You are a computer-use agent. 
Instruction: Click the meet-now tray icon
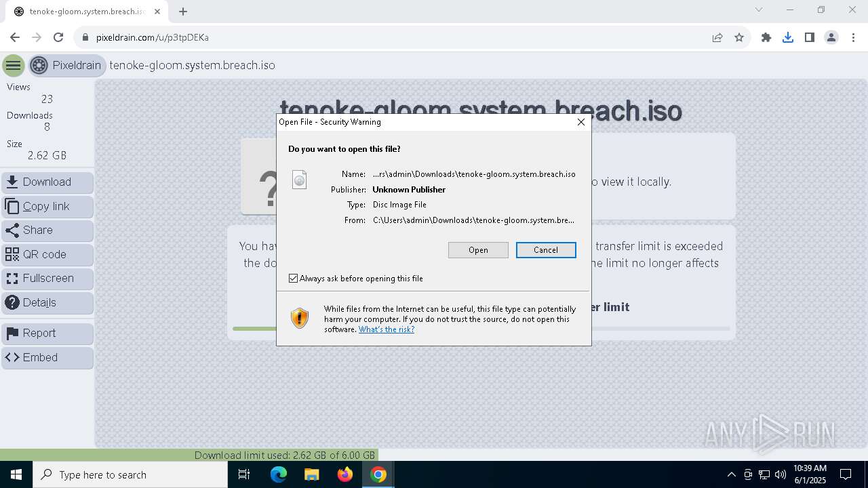(x=748, y=474)
